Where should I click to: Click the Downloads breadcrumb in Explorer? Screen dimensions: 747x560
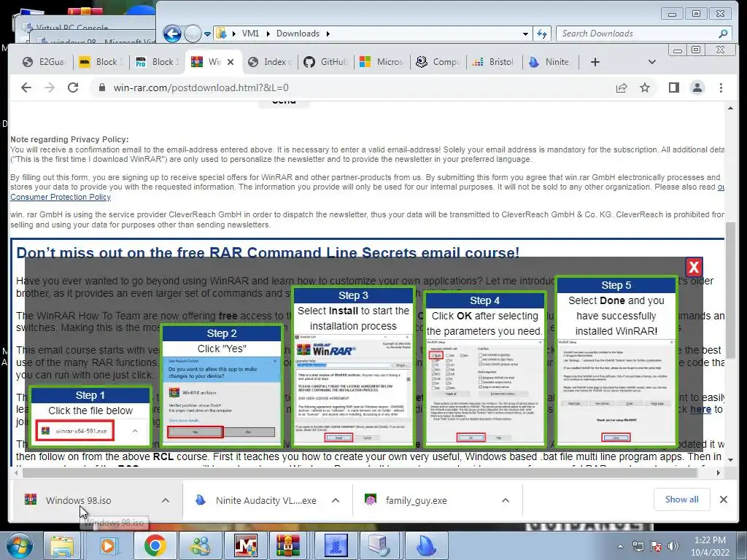coord(298,34)
